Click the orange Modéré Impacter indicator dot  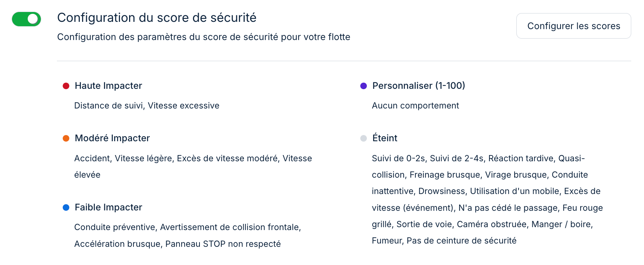tap(66, 138)
